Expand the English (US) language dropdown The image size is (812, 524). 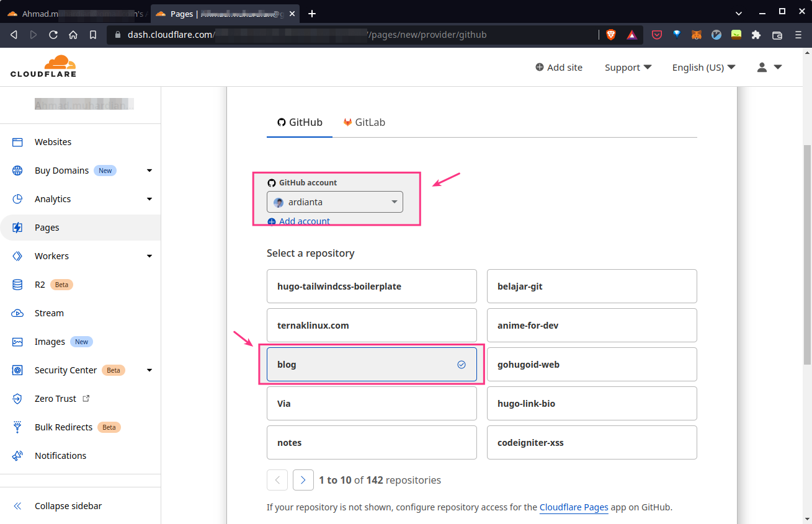703,67
